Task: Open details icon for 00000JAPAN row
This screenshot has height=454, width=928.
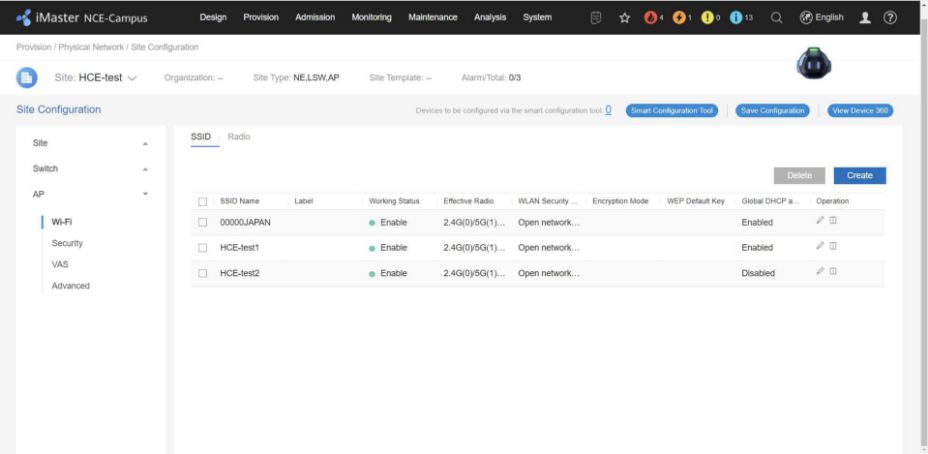Action: click(x=833, y=220)
